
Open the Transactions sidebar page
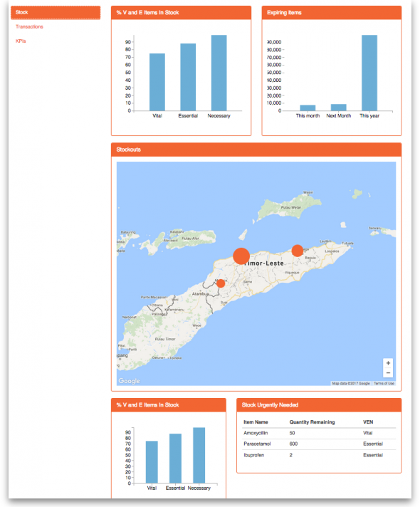point(29,27)
